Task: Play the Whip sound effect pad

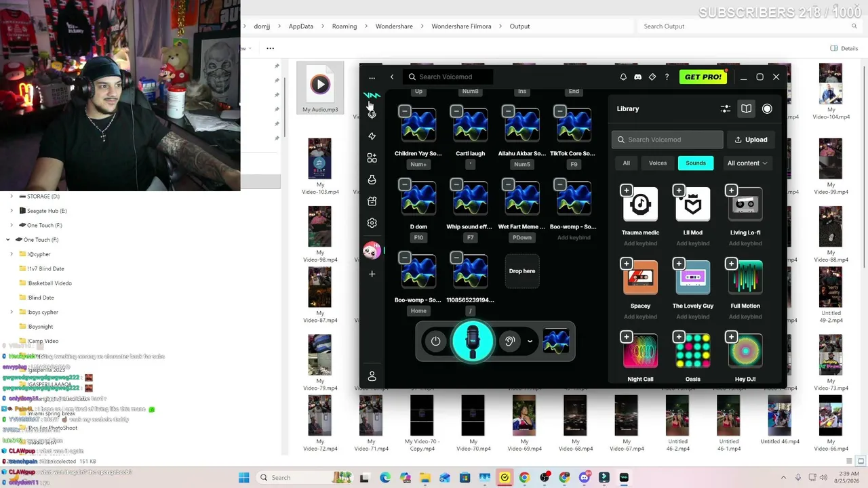Action: 470,198
